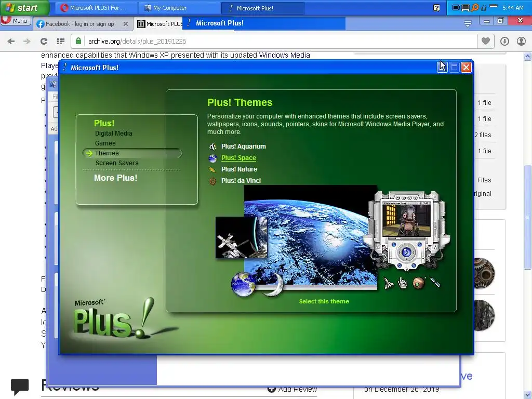
Task: Open the browser account profile icon
Action: (521, 42)
